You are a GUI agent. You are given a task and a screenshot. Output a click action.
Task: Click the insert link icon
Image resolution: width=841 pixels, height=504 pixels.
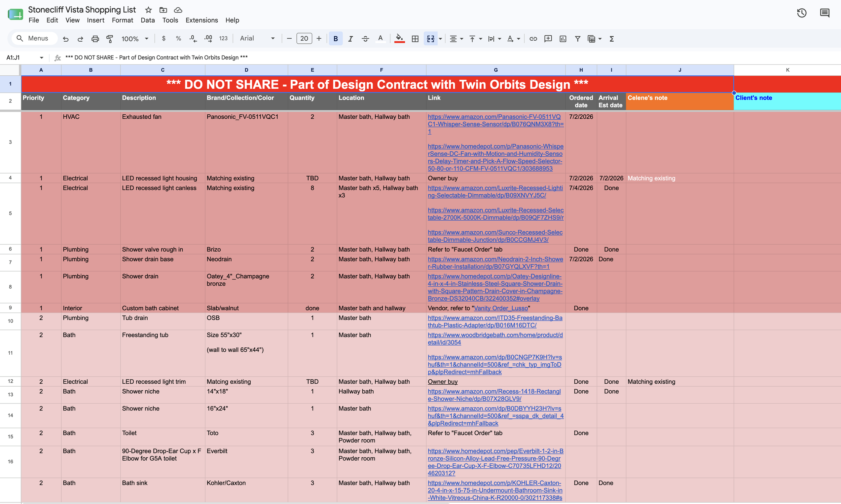point(533,39)
